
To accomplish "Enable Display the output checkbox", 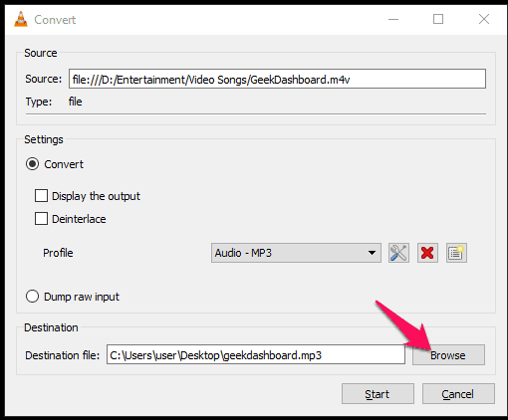I will coord(41,196).
